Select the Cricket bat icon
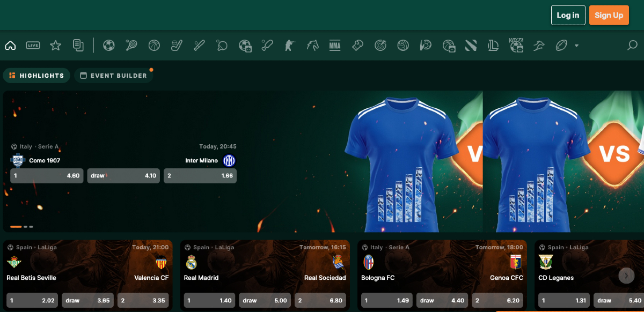The width and height of the screenshot is (644, 312). pos(267,46)
